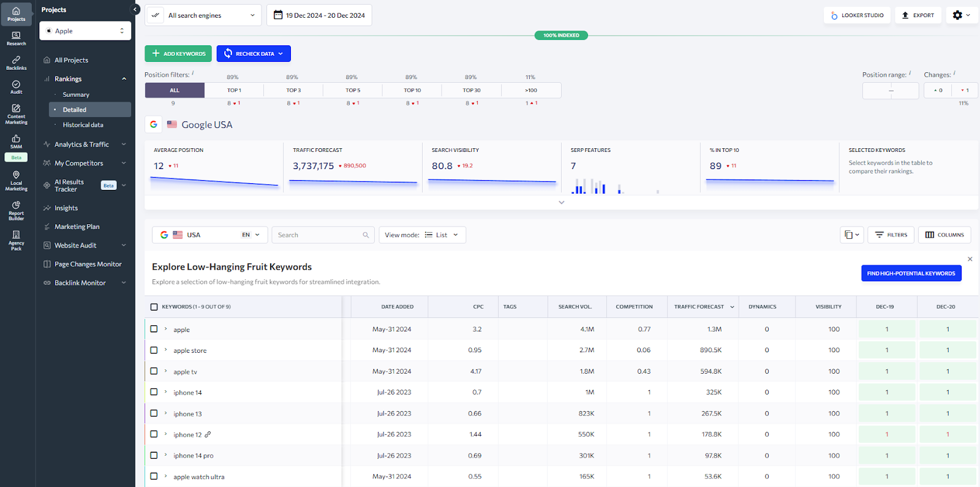Open the View mode List dropdown
The height and width of the screenshot is (487, 980).
[x=422, y=235]
